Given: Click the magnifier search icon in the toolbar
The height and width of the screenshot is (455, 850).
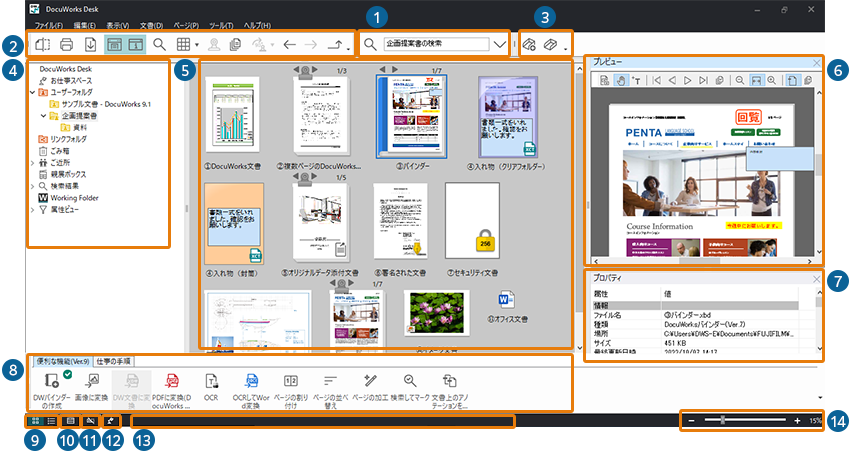Looking at the screenshot, I should pos(160,44).
